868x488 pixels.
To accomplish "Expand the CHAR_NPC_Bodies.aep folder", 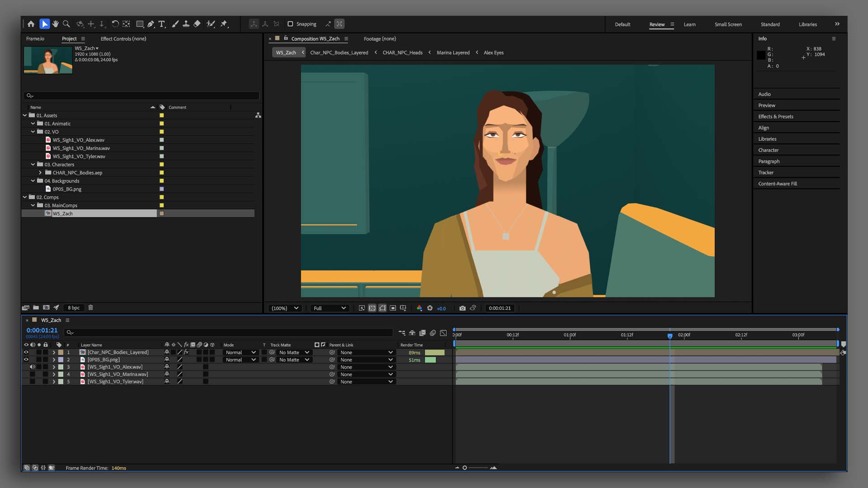I will 40,173.
